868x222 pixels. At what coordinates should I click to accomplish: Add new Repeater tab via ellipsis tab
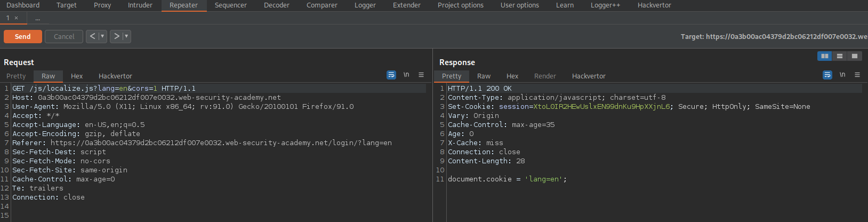37,18
